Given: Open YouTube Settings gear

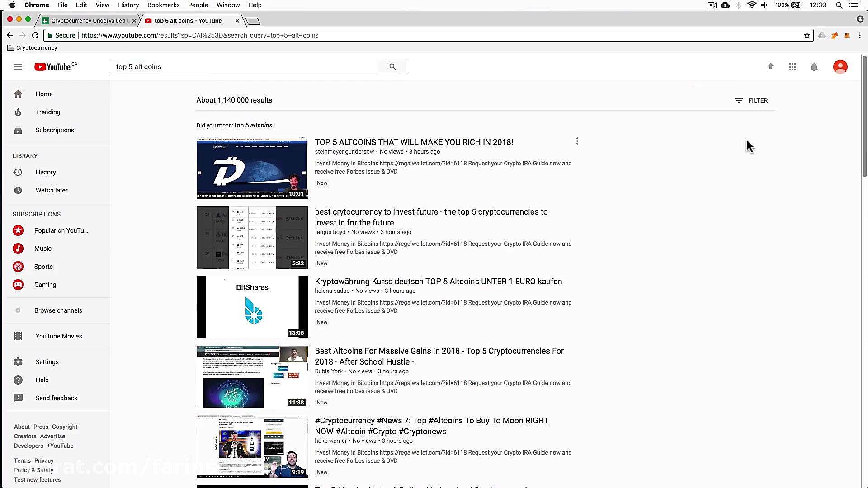Looking at the screenshot, I should [18, 362].
